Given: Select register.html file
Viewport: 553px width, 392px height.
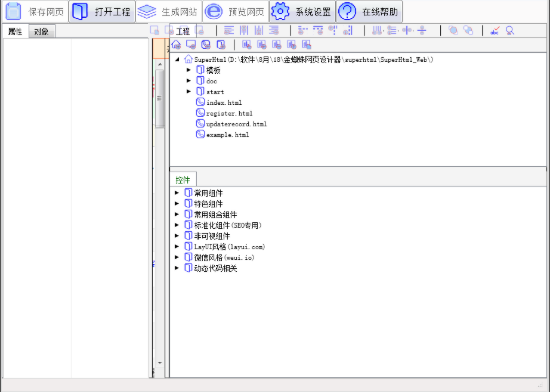Looking at the screenshot, I should coord(229,113).
